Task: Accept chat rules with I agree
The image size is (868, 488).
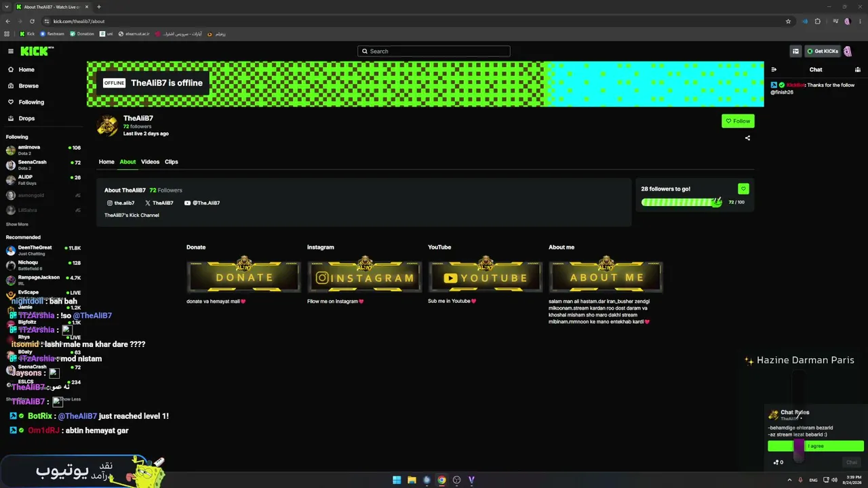Action: (x=816, y=446)
